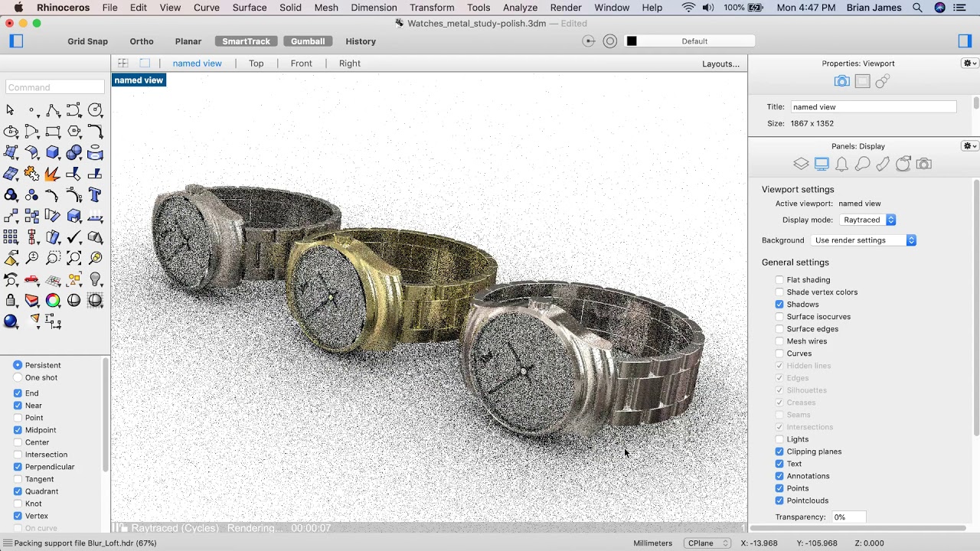Toggle the Grid Snap button
This screenshot has width=980, height=551.
pyautogui.click(x=87, y=41)
